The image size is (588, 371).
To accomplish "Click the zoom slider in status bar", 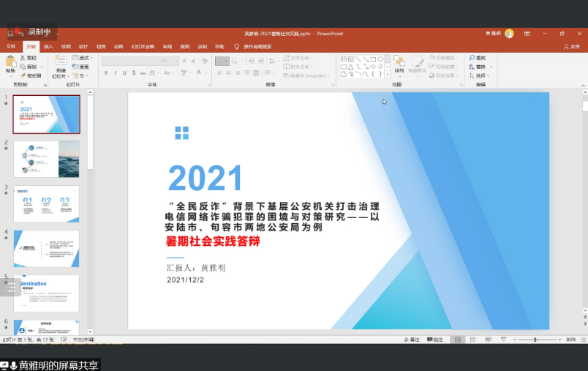I will 536,340.
